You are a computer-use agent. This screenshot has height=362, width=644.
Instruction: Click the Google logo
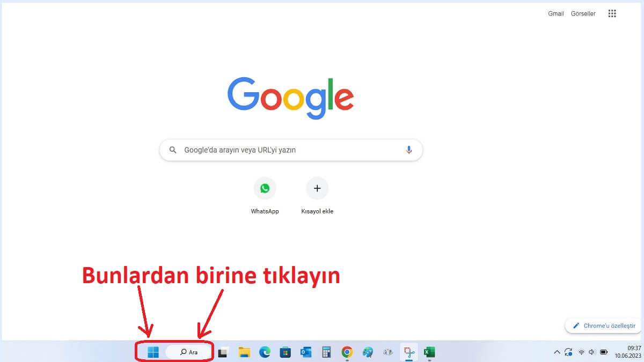click(290, 98)
